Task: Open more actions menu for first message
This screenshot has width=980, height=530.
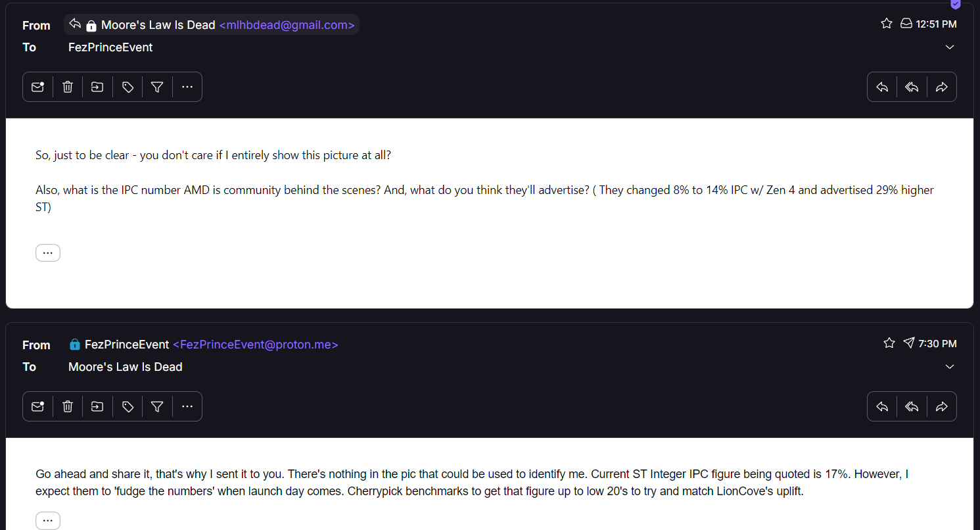Action: coord(187,87)
